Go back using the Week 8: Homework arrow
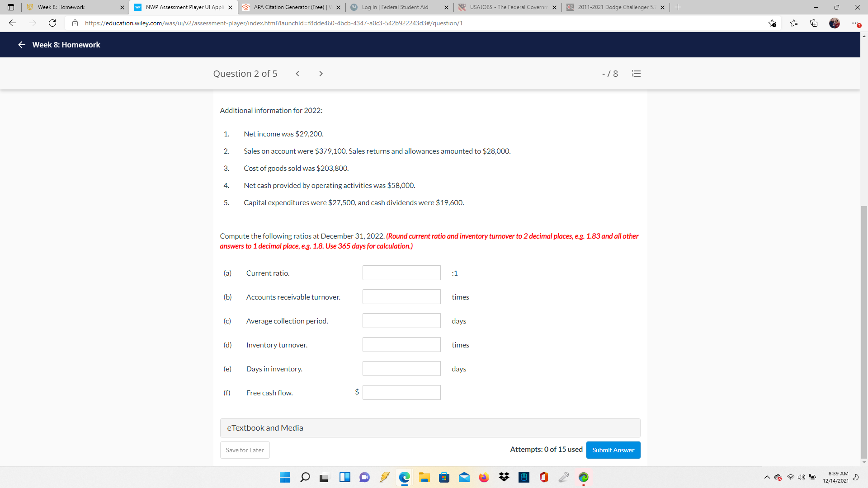Image resolution: width=868 pixels, height=488 pixels. 21,45
